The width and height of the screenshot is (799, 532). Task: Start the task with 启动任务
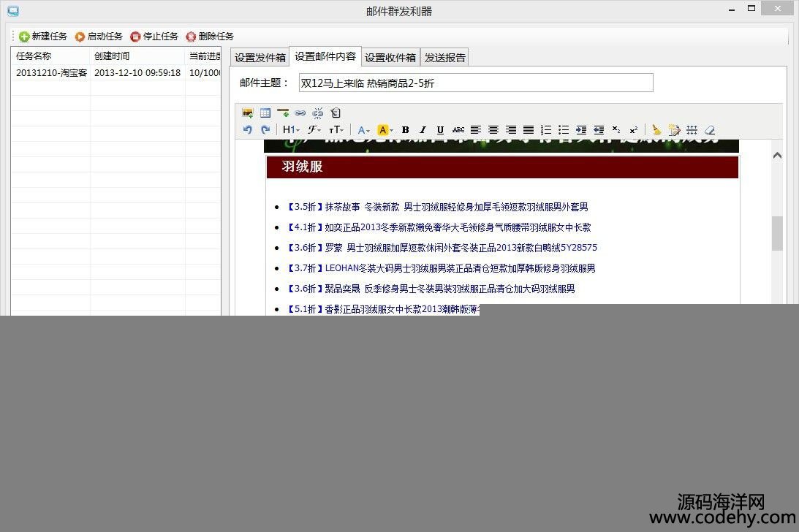pos(99,37)
